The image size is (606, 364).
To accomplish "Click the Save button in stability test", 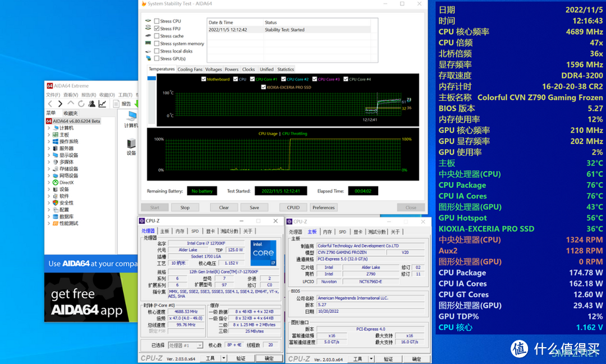I will [x=254, y=208].
